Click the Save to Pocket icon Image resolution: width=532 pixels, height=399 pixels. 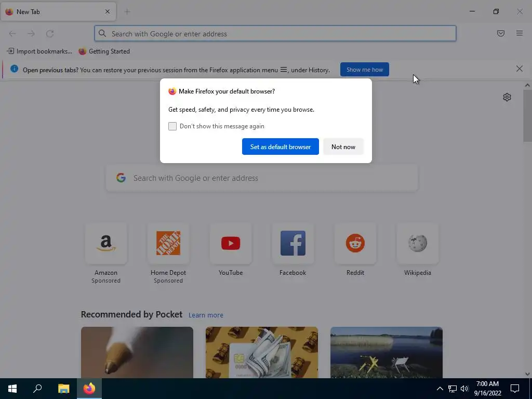pyautogui.click(x=501, y=33)
